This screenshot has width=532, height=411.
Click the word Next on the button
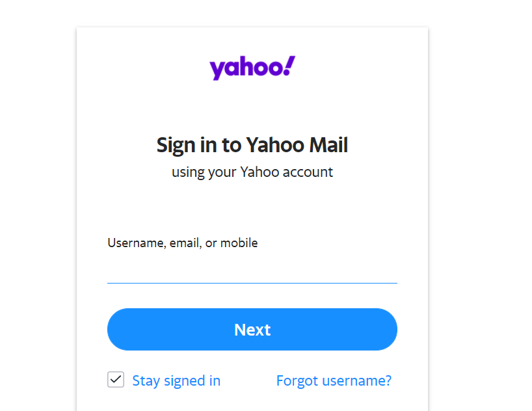[x=252, y=330]
